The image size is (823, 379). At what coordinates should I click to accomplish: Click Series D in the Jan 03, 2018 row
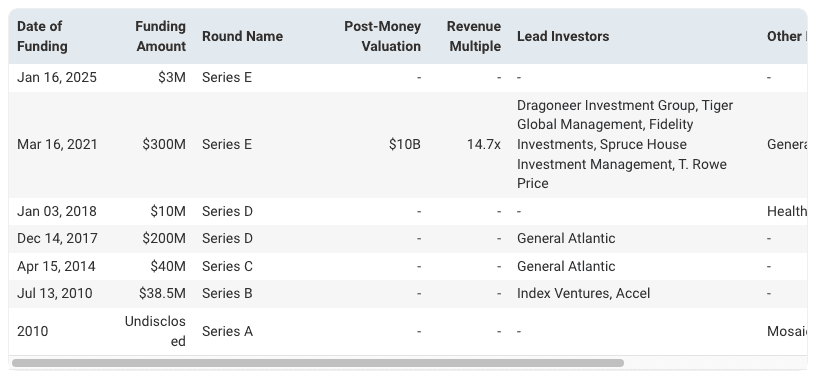tap(227, 212)
